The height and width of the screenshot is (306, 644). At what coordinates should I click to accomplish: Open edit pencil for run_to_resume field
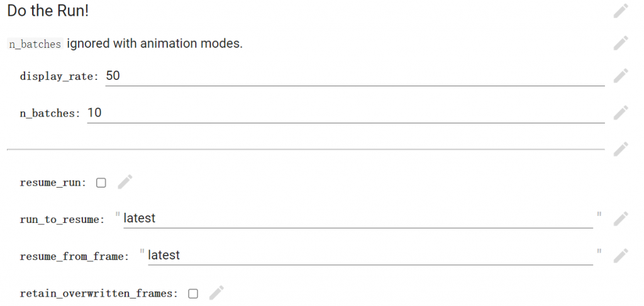point(621,219)
